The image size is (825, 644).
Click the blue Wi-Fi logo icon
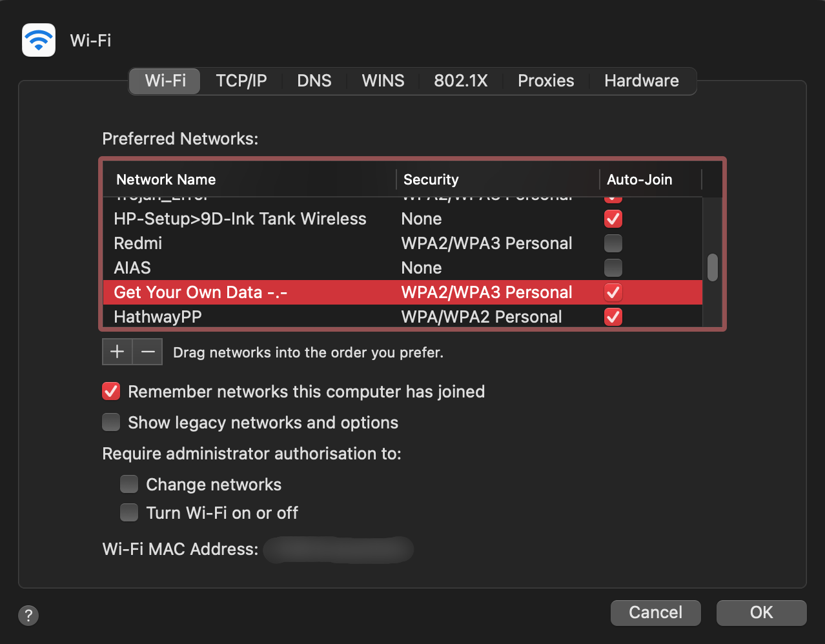click(x=38, y=40)
